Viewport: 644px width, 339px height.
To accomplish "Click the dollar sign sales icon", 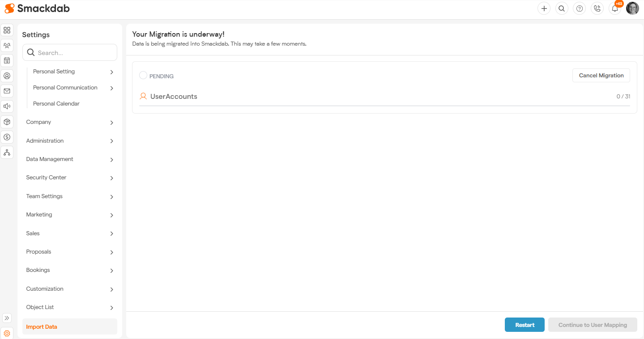I will point(7,137).
